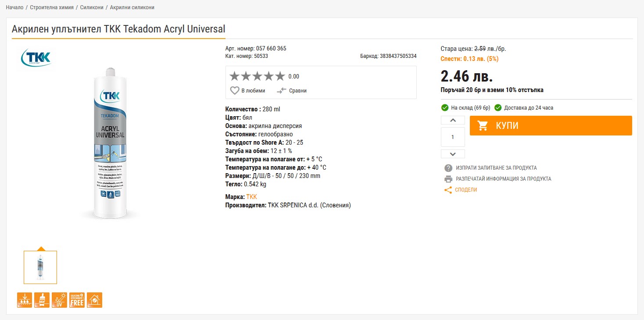Click the question mark inquiry icon
Viewport: 644px width, 320px height.
[448, 168]
